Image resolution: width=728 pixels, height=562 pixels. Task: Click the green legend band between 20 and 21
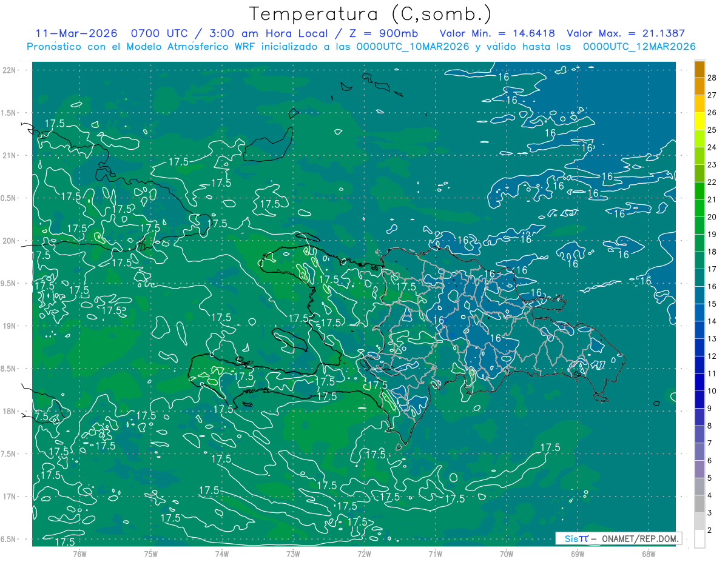coord(699,208)
